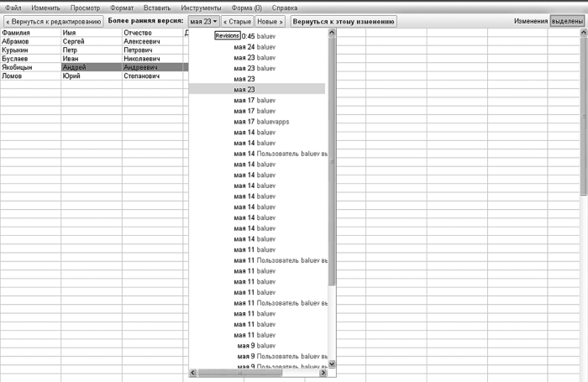Click the highlighted Андрей cell
The image size is (588, 382).
pos(91,67)
